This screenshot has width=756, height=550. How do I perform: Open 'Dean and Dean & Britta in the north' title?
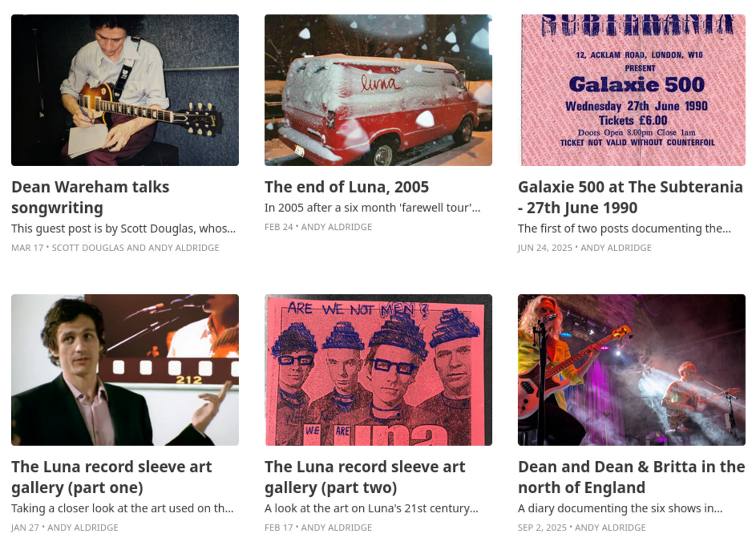[631, 477]
